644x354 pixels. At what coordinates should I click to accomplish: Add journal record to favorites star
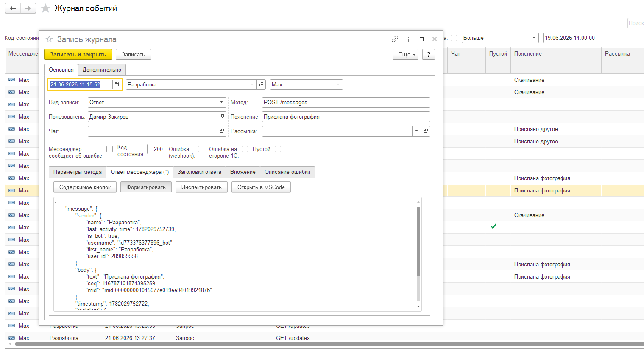coord(49,39)
